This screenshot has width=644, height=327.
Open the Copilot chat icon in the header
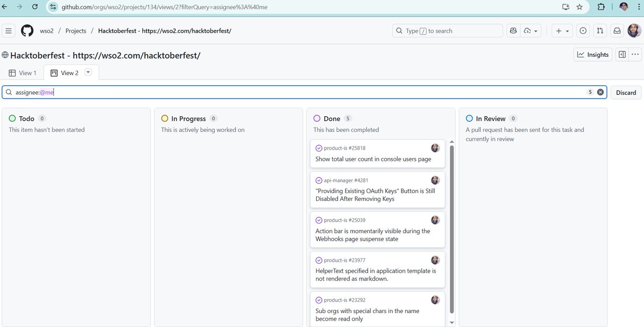[514, 31]
